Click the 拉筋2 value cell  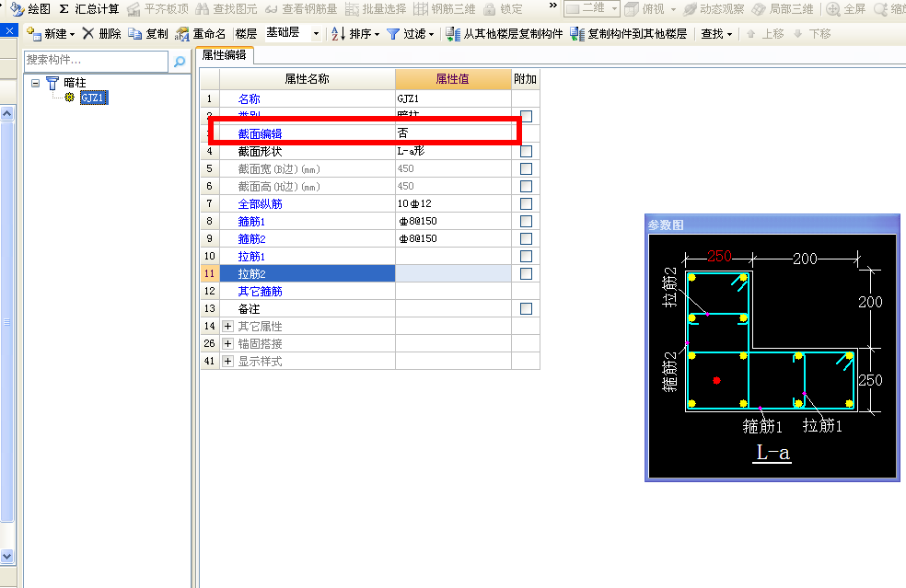[x=454, y=273]
